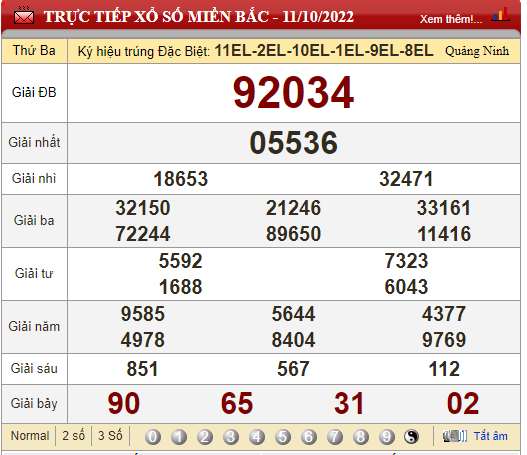Click fifth prize number 9585
This screenshot has width=527, height=455.
[x=143, y=314]
